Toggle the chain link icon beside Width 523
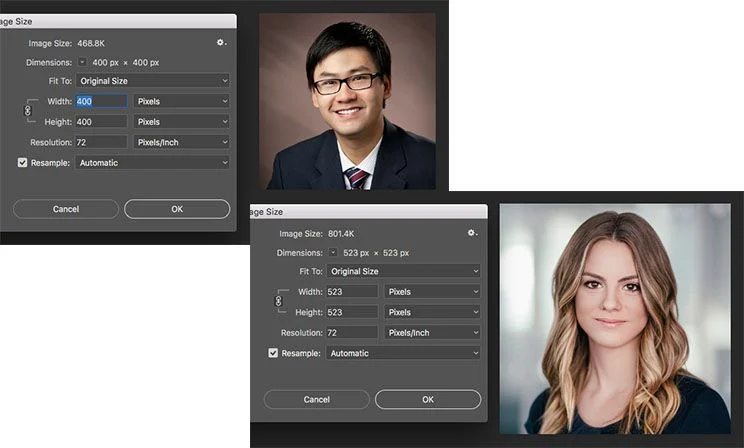This screenshot has height=448, width=744. [x=279, y=301]
